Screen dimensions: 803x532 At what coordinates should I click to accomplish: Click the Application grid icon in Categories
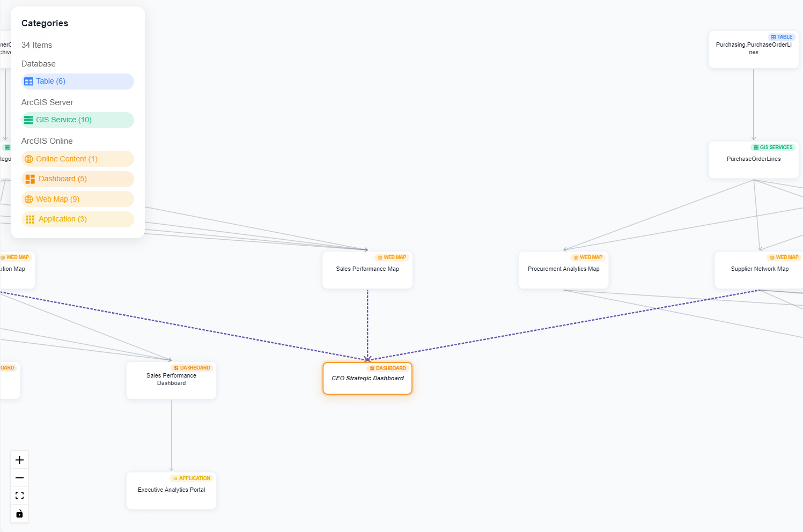[30, 219]
